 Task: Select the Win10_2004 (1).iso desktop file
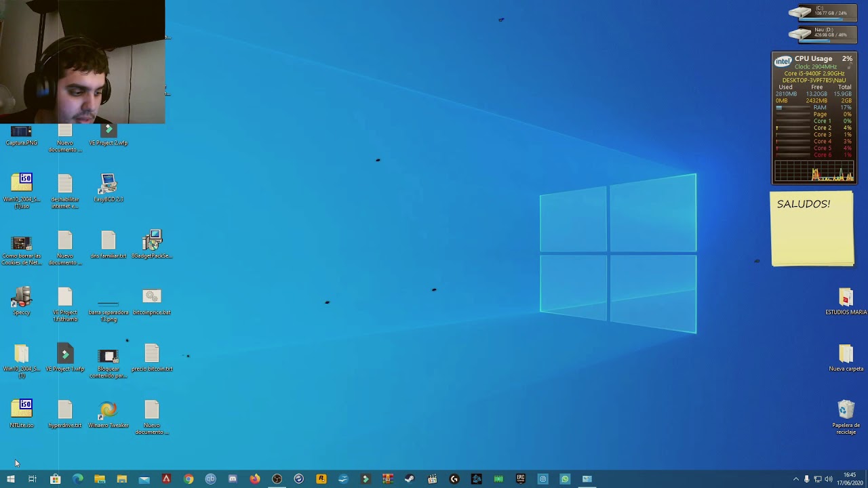[22, 191]
